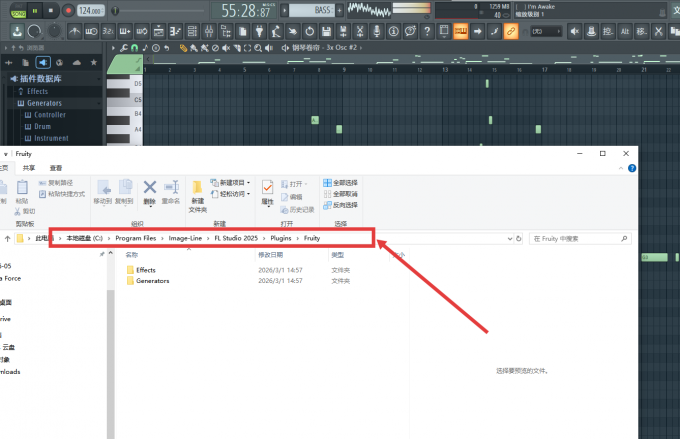Click the microphone recording icon

point(376,31)
